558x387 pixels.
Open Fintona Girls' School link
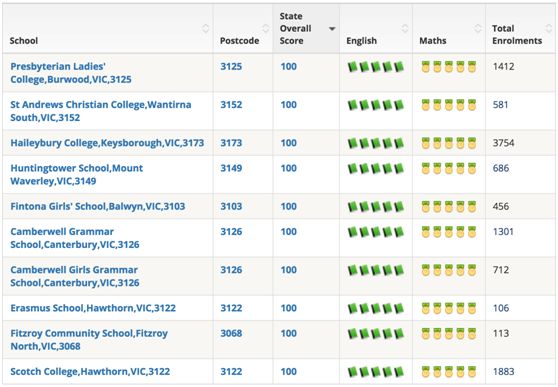98,206
